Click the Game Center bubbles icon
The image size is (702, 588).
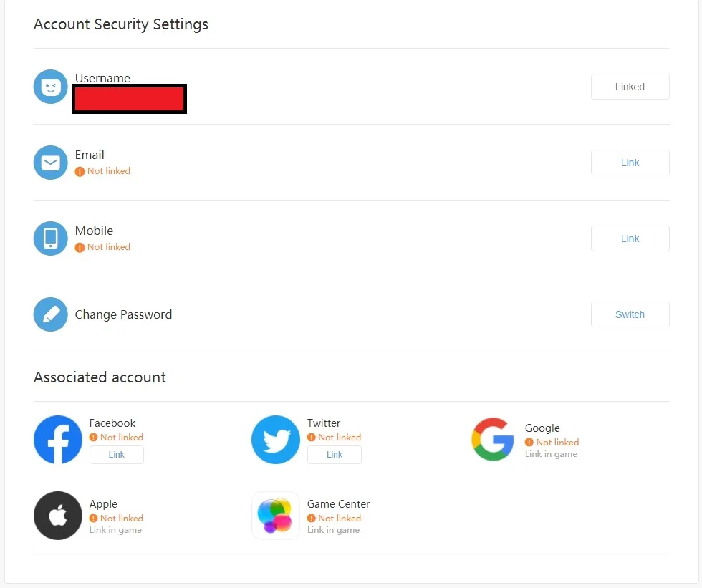(x=276, y=516)
